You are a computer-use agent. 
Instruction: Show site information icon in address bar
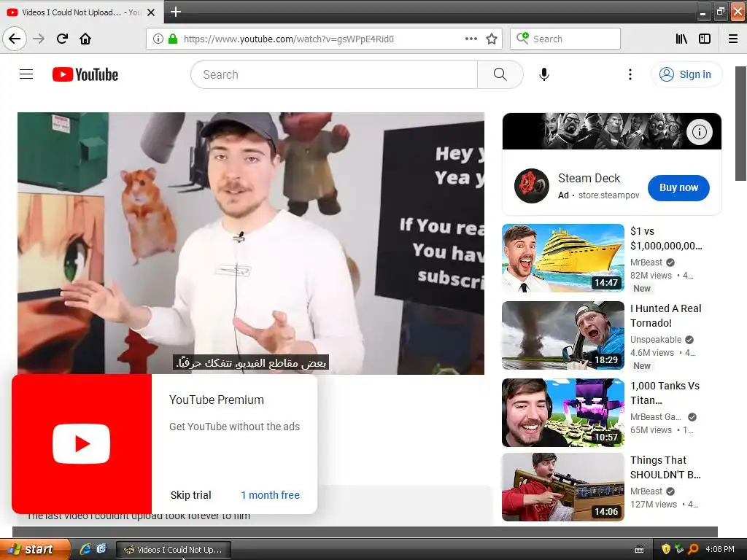click(158, 39)
